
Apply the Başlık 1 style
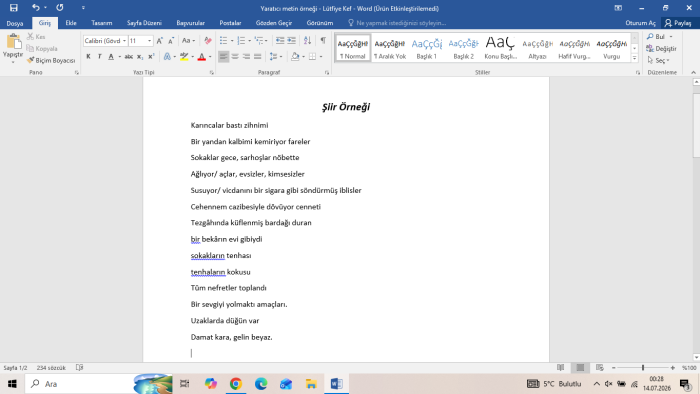coord(427,48)
